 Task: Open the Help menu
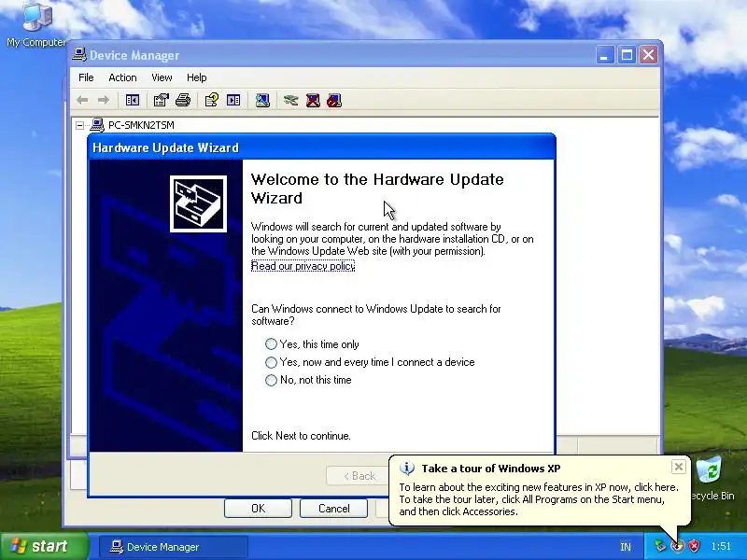coord(196,77)
